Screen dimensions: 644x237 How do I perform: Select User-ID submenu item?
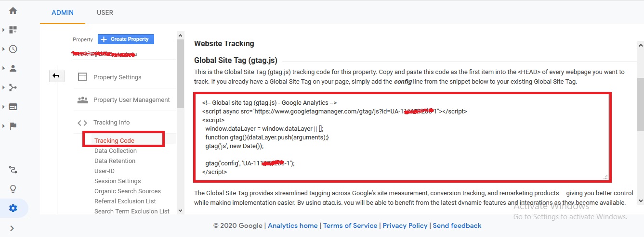point(105,171)
